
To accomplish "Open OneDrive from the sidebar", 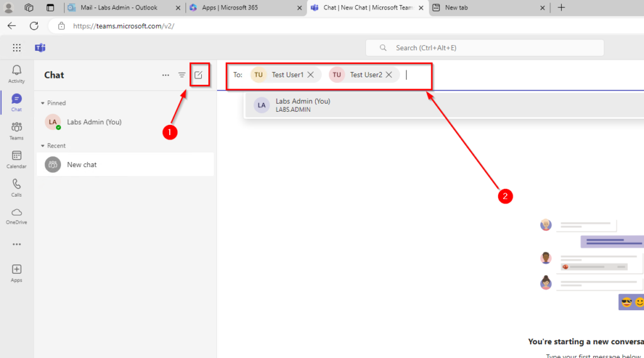I will pos(16,216).
